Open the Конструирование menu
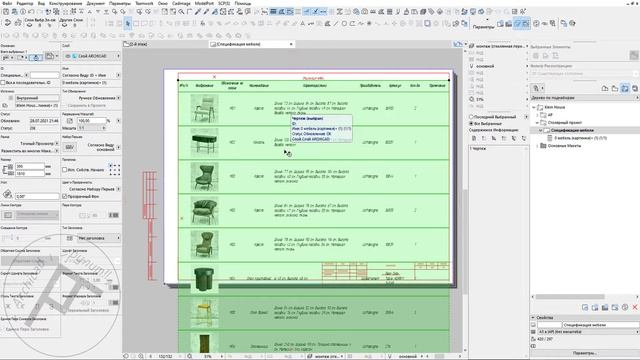The width and height of the screenshot is (640, 360). (65, 3)
